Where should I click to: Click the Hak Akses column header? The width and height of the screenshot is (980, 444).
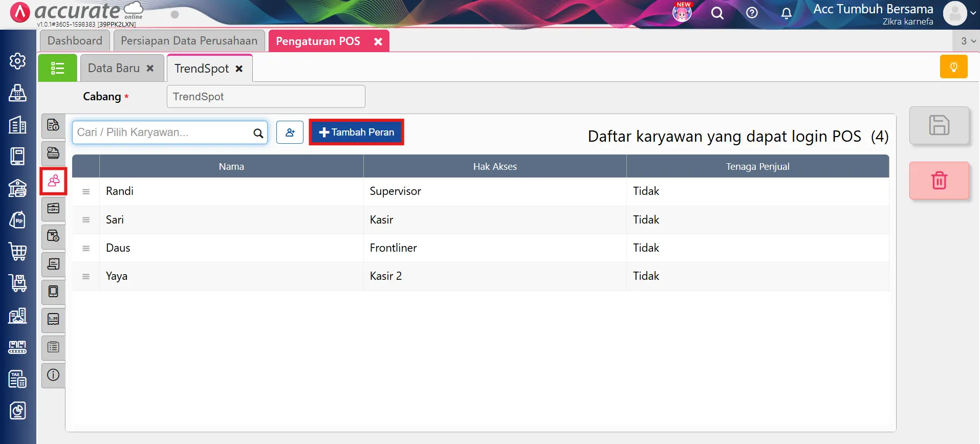click(x=495, y=166)
